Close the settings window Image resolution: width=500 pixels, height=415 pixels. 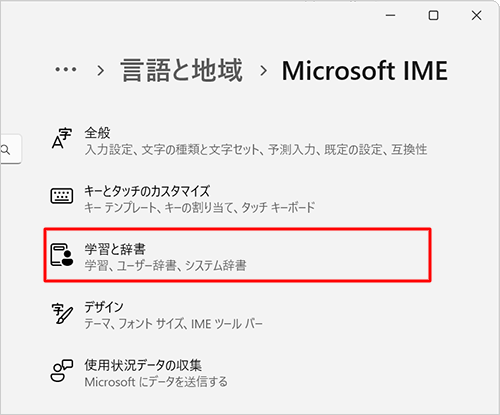point(476,15)
